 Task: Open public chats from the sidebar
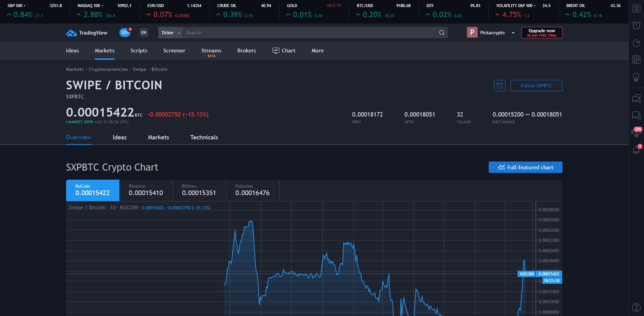[x=636, y=98]
